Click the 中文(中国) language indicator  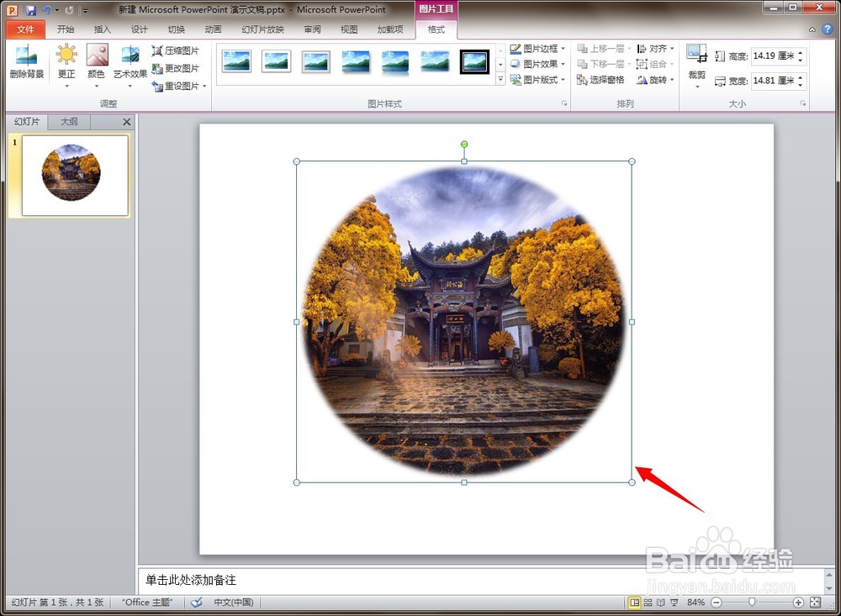pyautogui.click(x=233, y=603)
